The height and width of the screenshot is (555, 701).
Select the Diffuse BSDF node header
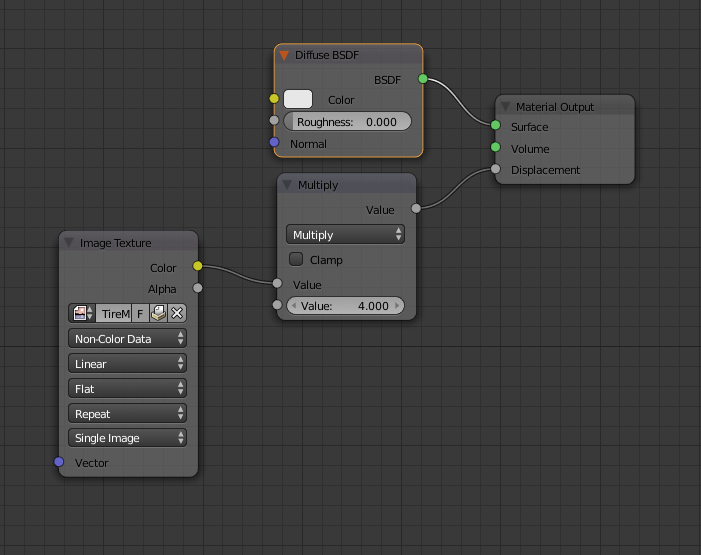(x=349, y=55)
